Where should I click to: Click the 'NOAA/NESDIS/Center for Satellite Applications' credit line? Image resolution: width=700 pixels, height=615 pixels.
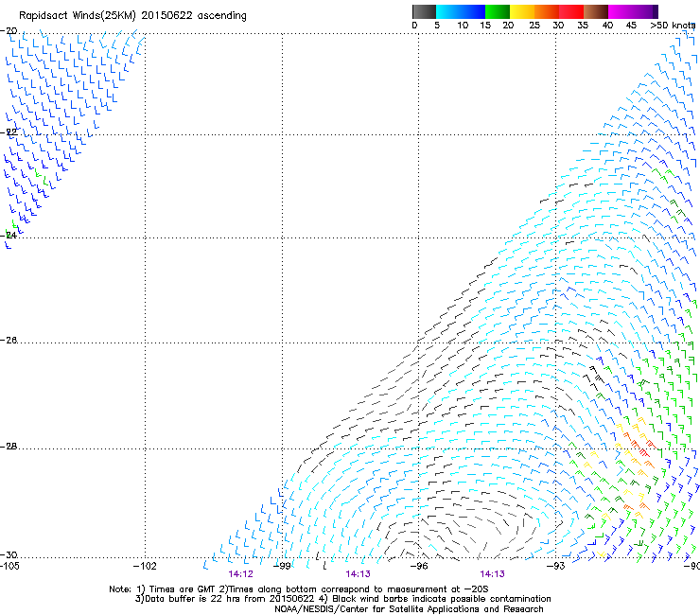point(409,609)
